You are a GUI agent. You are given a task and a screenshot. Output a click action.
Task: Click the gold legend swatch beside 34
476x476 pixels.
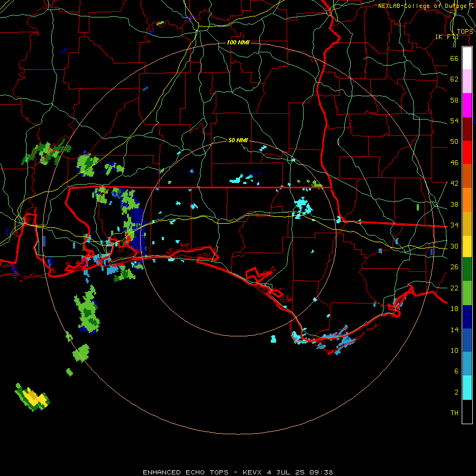pyautogui.click(x=467, y=224)
